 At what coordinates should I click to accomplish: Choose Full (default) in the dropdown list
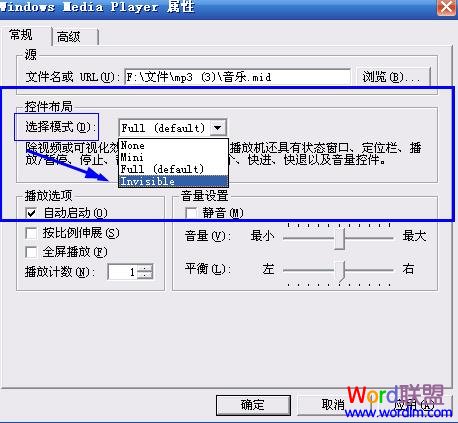pyautogui.click(x=173, y=169)
